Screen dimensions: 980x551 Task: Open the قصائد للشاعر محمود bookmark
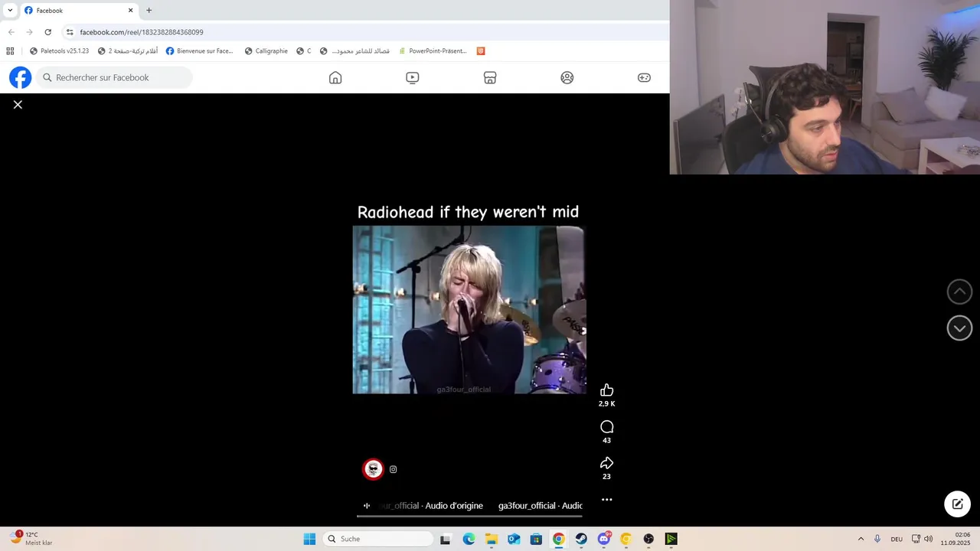(x=354, y=51)
